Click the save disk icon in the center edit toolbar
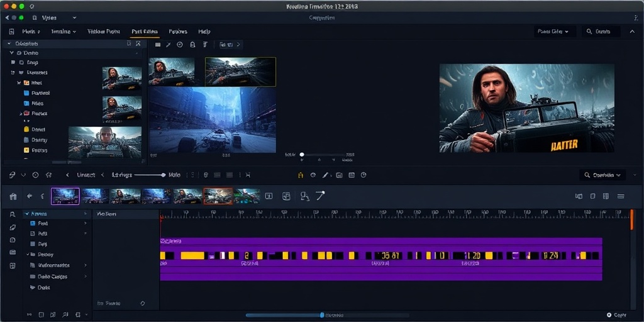Viewport: 644px width, 322px height. click(x=339, y=175)
